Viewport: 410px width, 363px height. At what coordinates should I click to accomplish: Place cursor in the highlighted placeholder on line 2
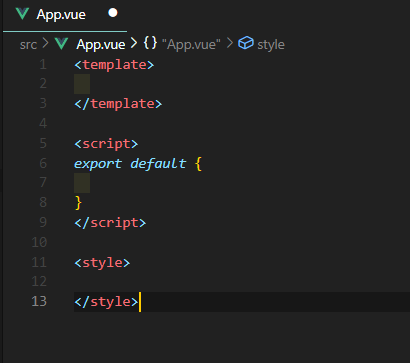[82, 84]
